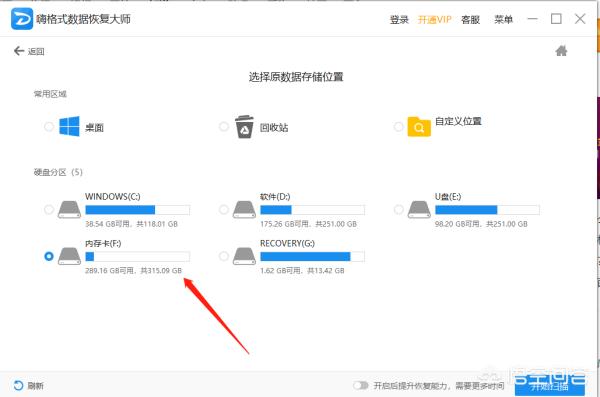This screenshot has width=600, height=397.
Task: Click the 软件(D:) drive icon
Action: tap(244, 210)
